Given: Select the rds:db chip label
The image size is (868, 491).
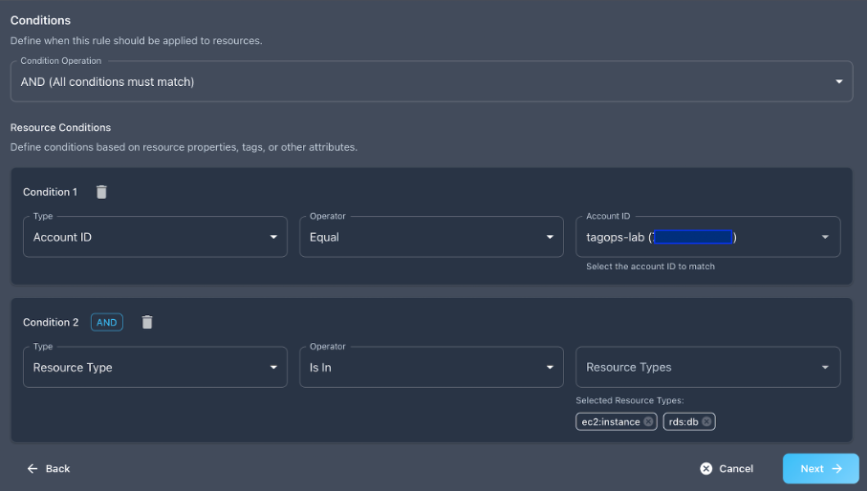Looking at the screenshot, I should pos(684,422).
